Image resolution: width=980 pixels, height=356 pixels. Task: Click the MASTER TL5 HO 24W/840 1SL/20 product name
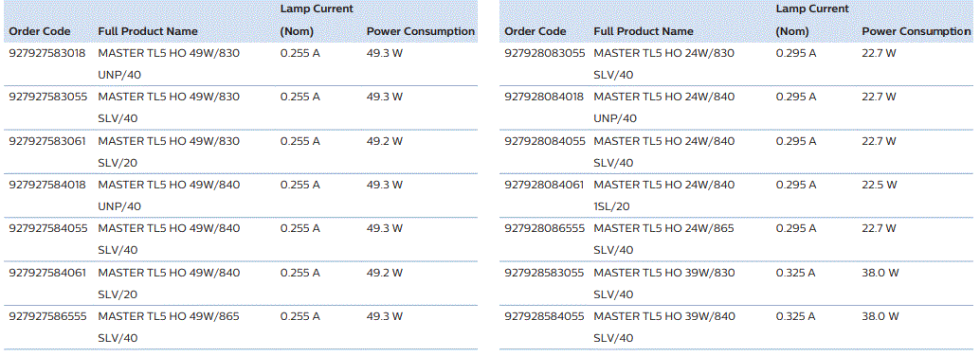coord(663,195)
